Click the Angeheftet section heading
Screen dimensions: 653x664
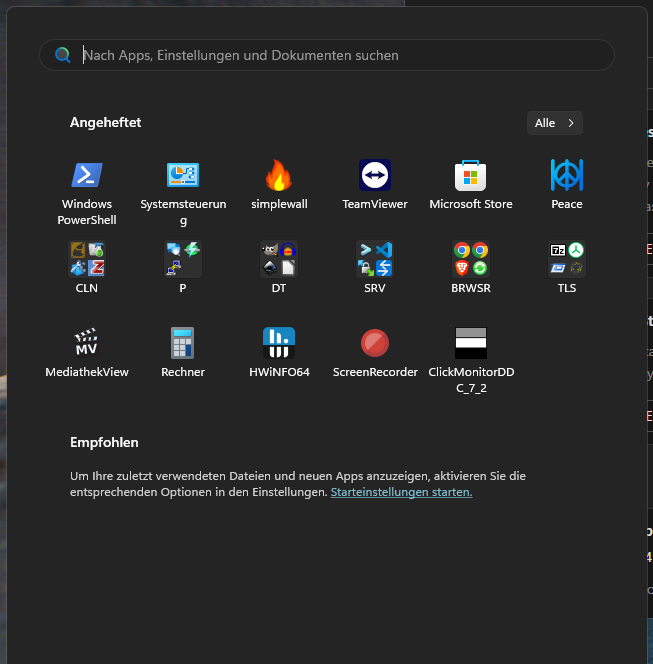105,122
